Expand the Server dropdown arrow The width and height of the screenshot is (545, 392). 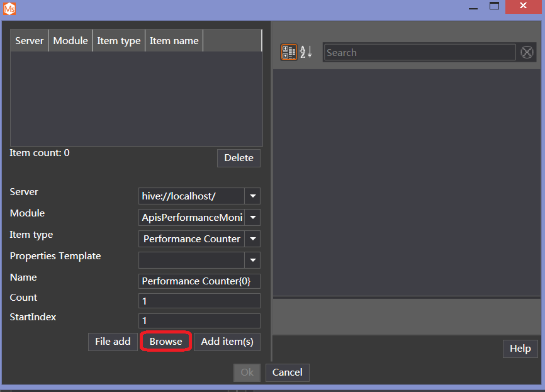tap(252, 196)
